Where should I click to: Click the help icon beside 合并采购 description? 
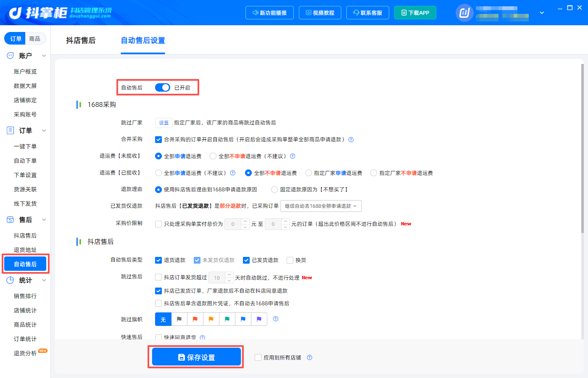[x=351, y=140]
